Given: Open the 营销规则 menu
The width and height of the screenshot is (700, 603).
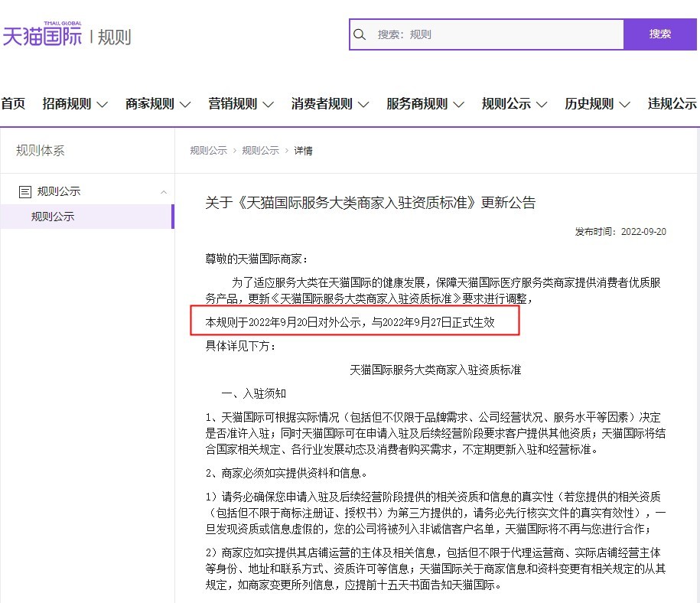Looking at the screenshot, I should (233, 103).
